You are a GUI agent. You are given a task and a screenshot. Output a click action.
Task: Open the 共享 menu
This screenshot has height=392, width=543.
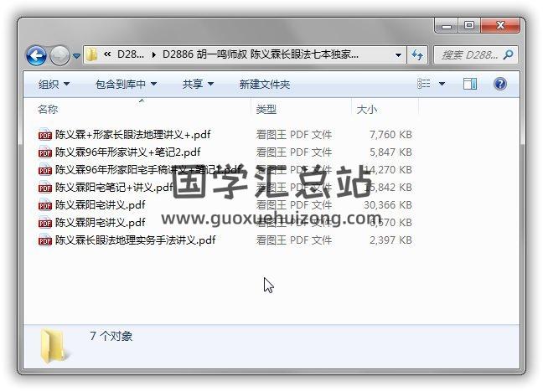(x=198, y=84)
